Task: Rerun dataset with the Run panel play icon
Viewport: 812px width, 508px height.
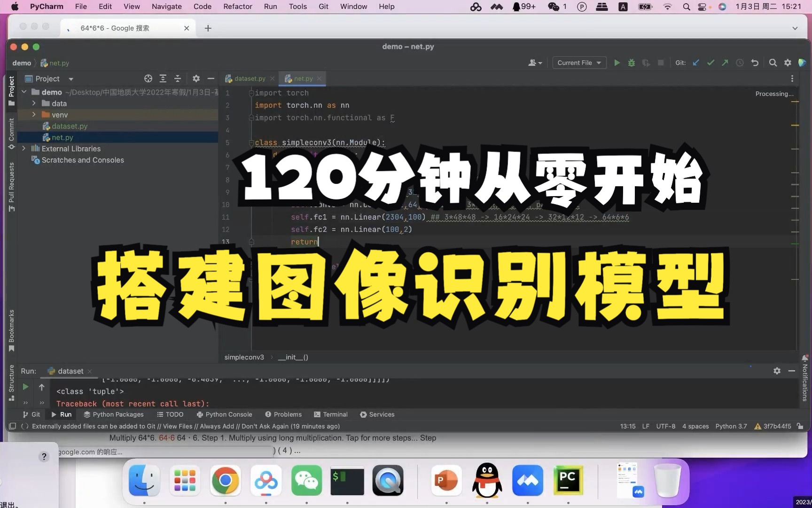Action: coord(25,387)
